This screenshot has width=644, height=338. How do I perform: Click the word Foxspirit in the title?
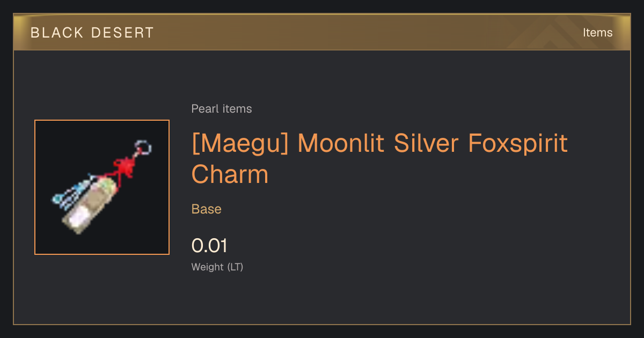[x=518, y=143]
